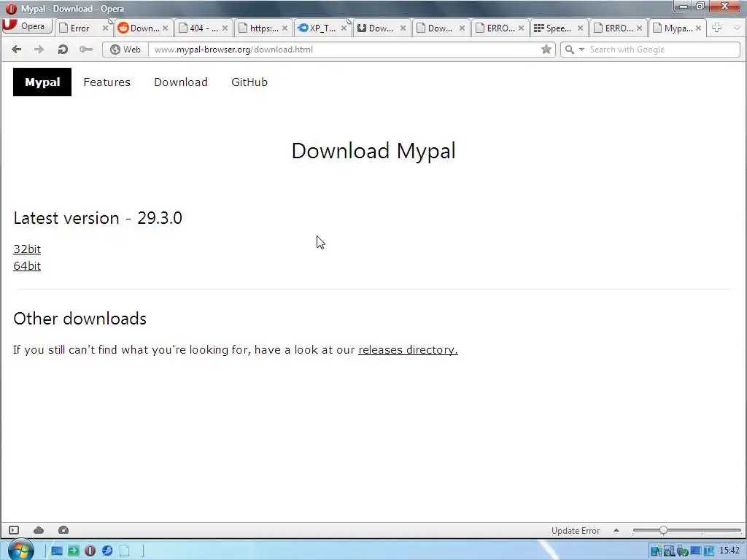
Task: Close the 404 tab
Action: click(x=225, y=28)
